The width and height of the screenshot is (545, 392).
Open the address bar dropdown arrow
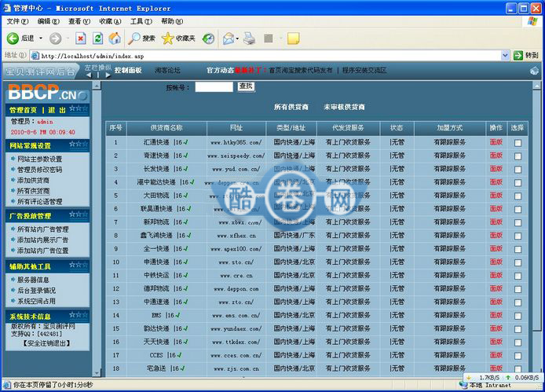coord(505,55)
